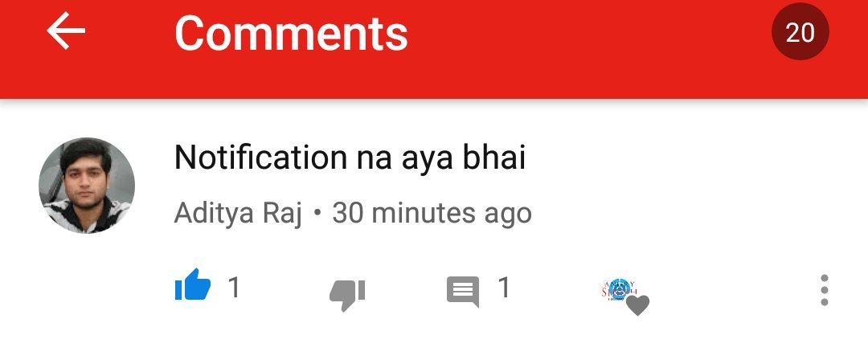Select the comment text Notification na aya bhai
This screenshot has height=364, width=868.
(350, 157)
